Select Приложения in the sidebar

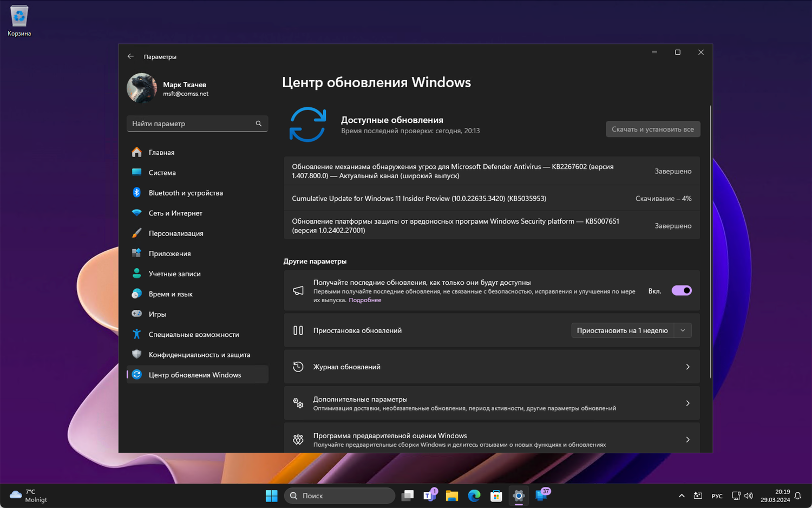click(197, 253)
